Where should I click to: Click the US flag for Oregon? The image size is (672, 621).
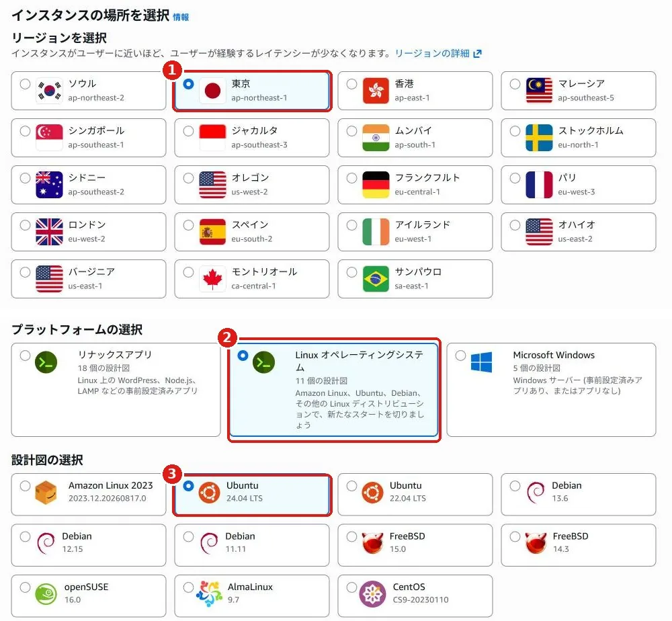click(212, 185)
